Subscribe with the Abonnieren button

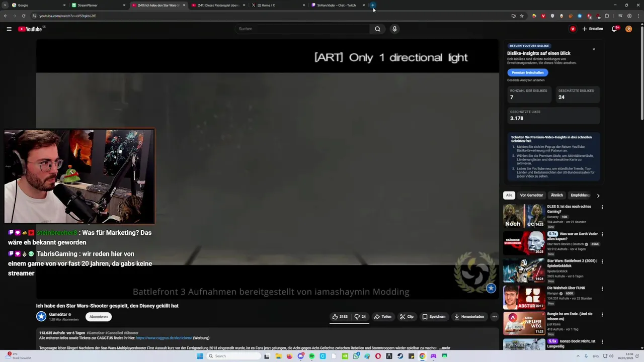[x=98, y=317]
